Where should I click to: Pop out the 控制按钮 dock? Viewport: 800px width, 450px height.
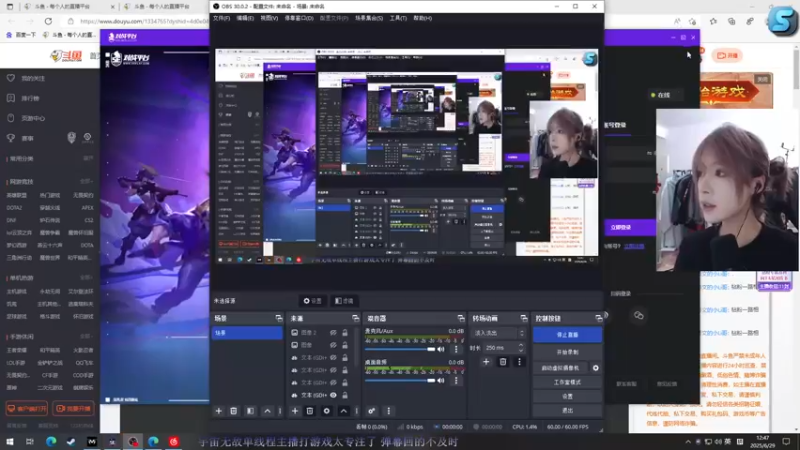(x=598, y=318)
